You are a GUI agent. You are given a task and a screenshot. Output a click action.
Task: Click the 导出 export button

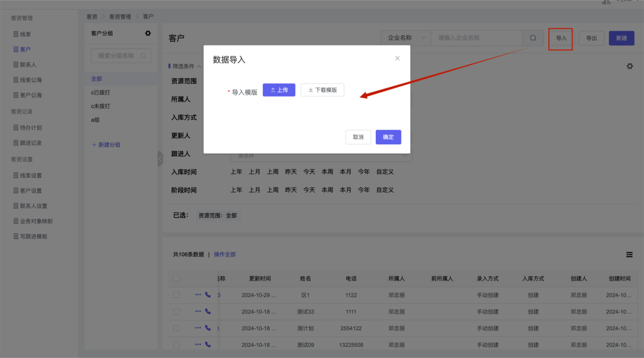pyautogui.click(x=592, y=38)
